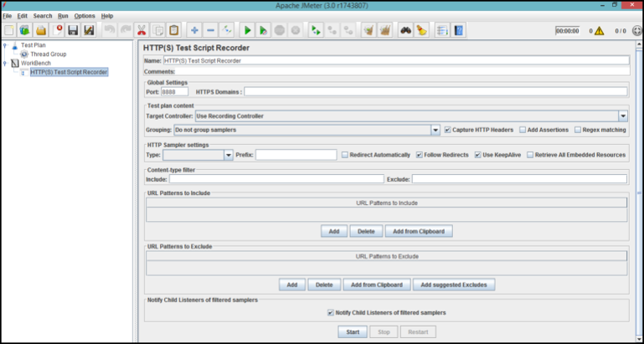Click the Close test plan icon
The image size is (644, 344).
coord(57,30)
